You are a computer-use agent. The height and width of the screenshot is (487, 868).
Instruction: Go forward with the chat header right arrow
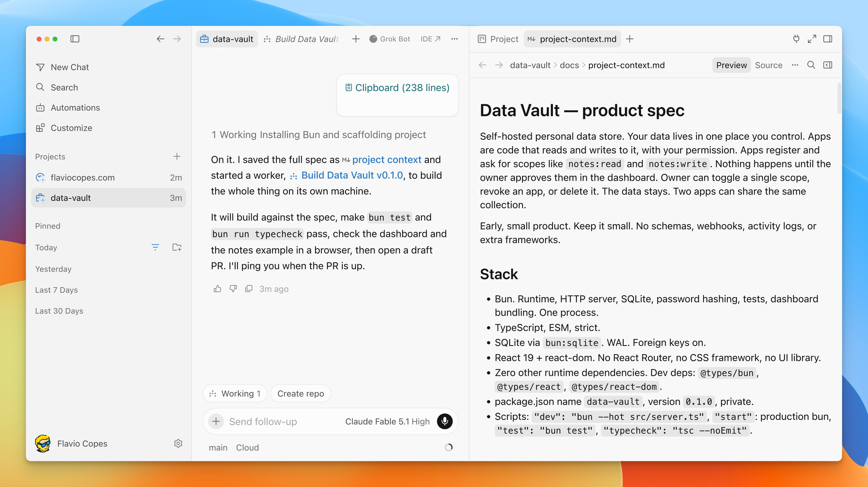point(177,39)
